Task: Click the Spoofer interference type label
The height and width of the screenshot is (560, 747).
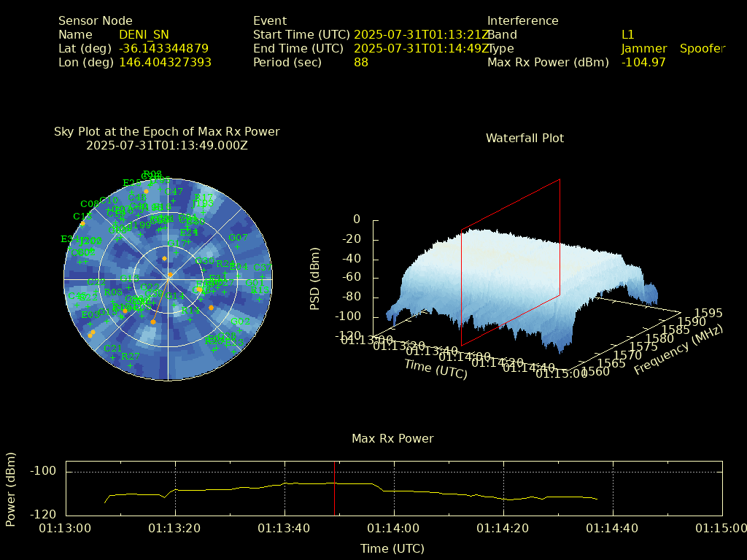Action: click(702, 48)
